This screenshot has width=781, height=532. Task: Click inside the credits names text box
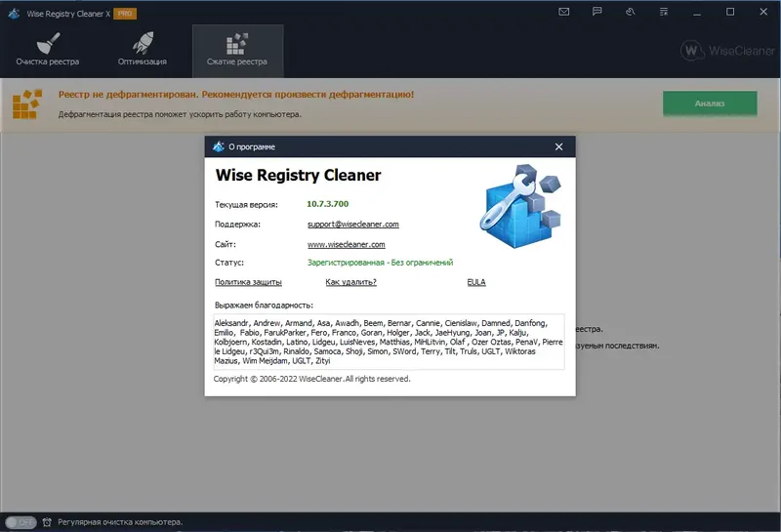coord(389,342)
